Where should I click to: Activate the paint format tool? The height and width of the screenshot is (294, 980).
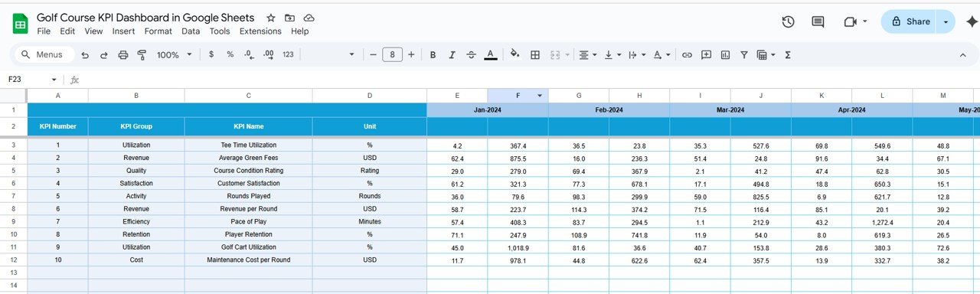point(142,55)
